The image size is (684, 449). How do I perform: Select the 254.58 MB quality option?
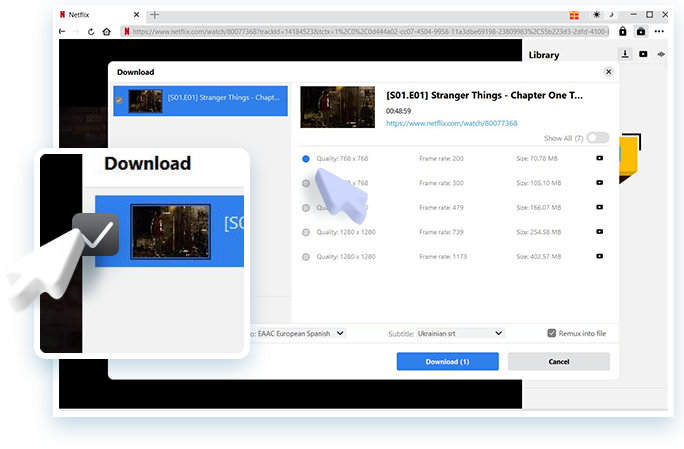306,232
